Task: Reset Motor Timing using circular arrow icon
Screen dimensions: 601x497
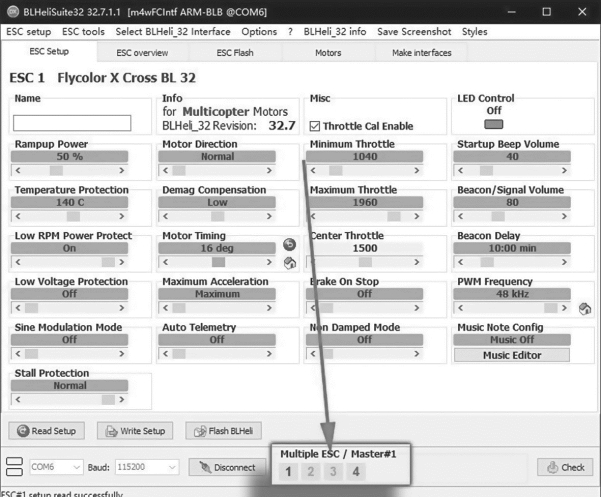Action: (x=289, y=244)
